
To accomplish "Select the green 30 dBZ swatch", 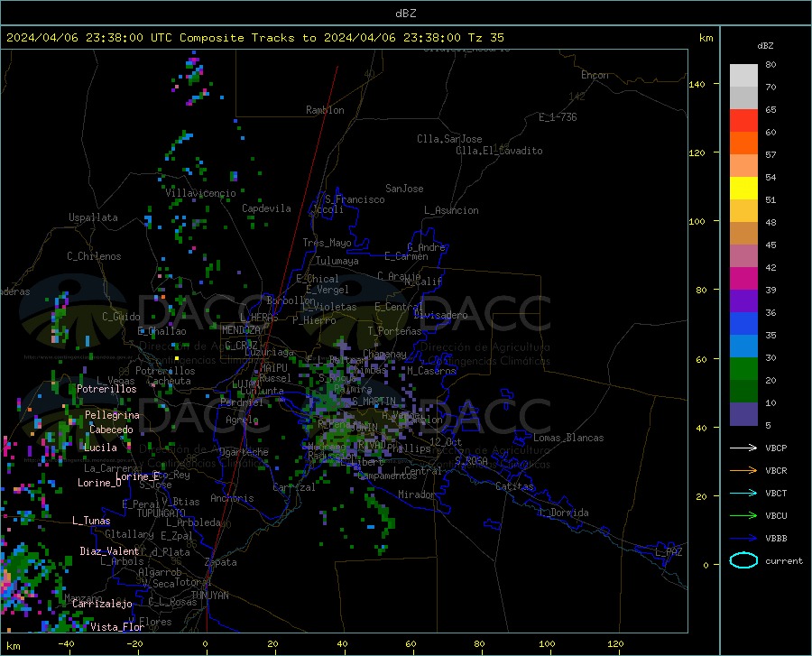I will [743, 369].
